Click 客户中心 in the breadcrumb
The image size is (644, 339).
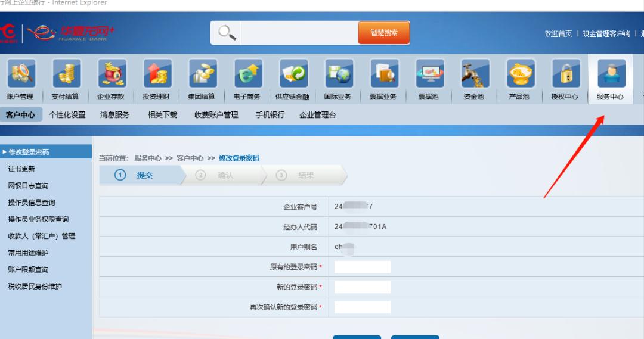point(190,158)
